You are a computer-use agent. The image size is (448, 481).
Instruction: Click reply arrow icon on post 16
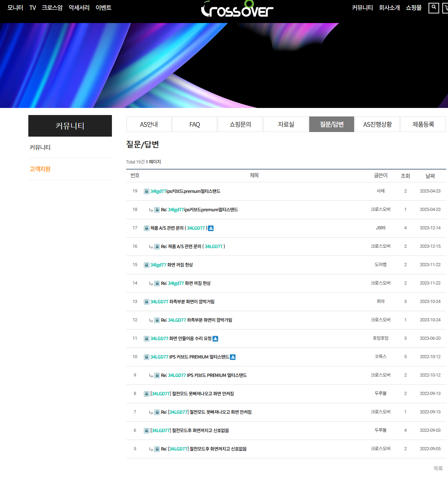tap(151, 247)
